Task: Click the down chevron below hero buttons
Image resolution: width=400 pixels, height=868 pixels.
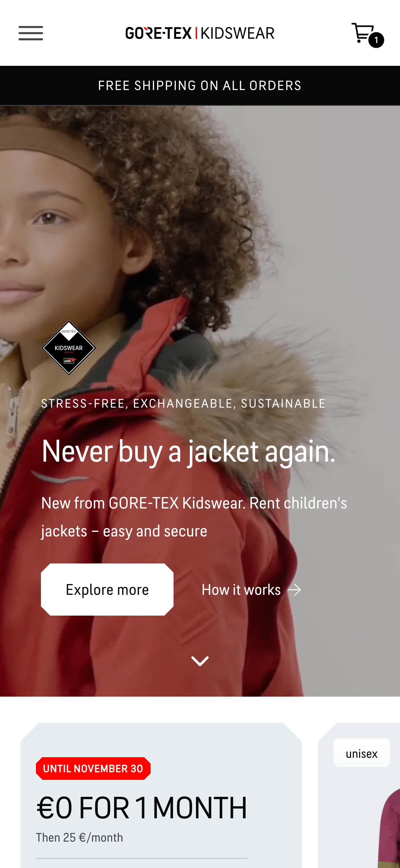Action: click(x=200, y=661)
